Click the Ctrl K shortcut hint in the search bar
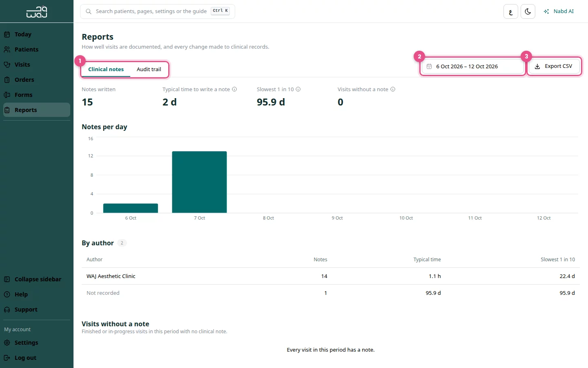Image resolution: width=588 pixels, height=368 pixels. tap(220, 11)
